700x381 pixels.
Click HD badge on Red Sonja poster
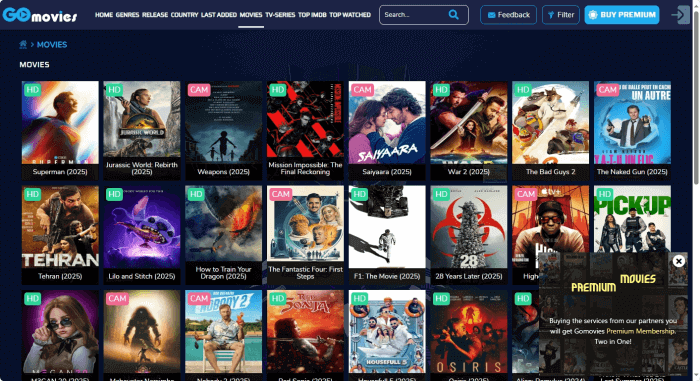click(x=278, y=298)
